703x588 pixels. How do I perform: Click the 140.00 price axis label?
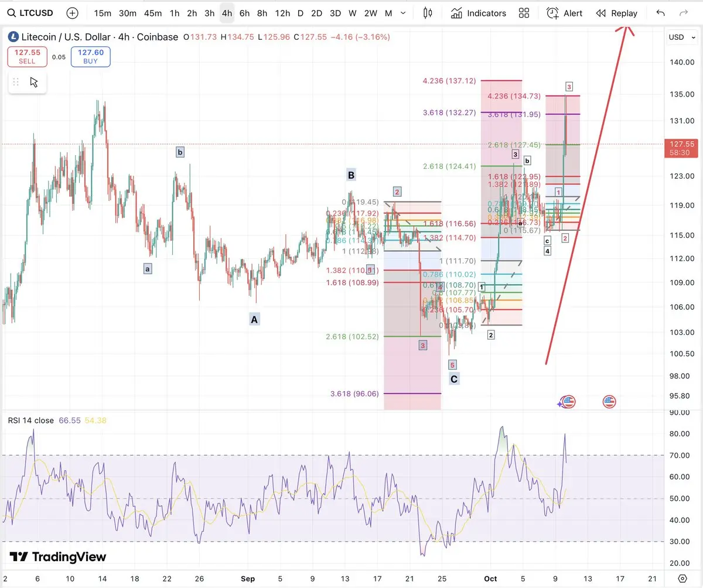681,61
